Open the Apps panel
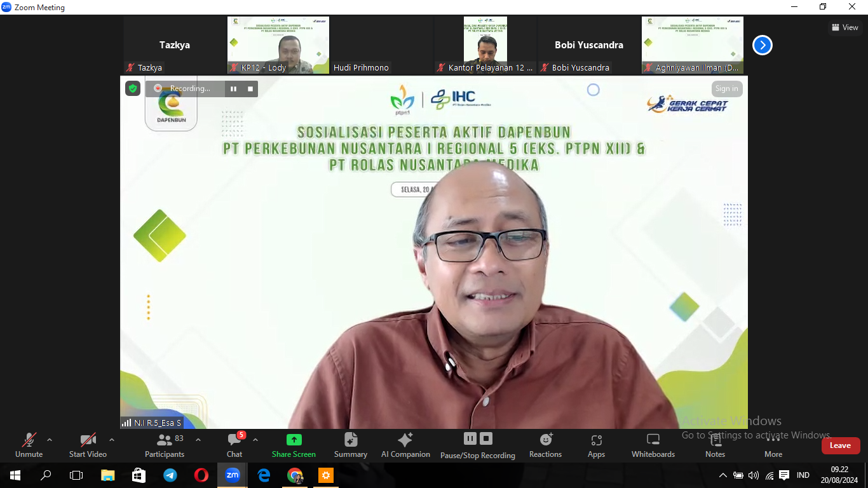Image resolution: width=868 pixels, height=488 pixels. tap(596, 445)
